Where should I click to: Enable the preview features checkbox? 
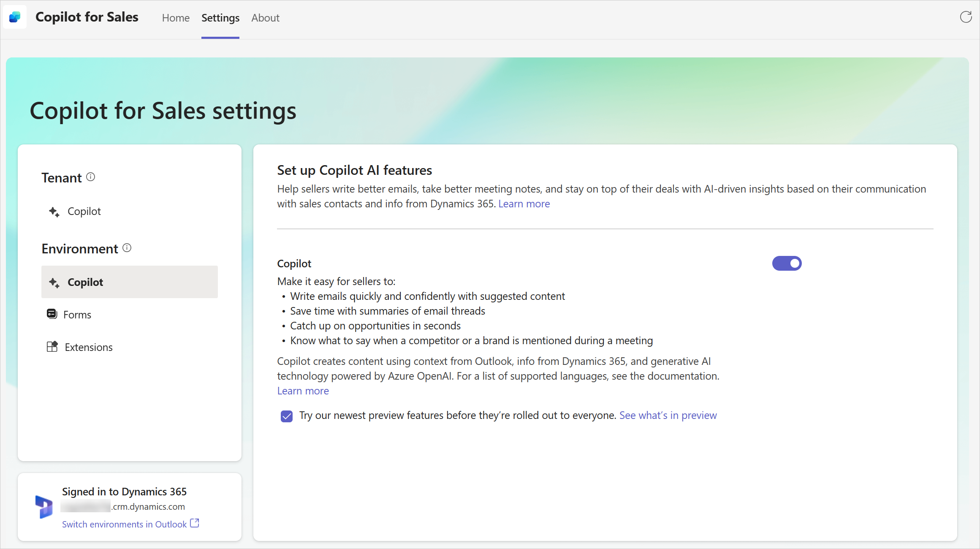click(x=287, y=415)
